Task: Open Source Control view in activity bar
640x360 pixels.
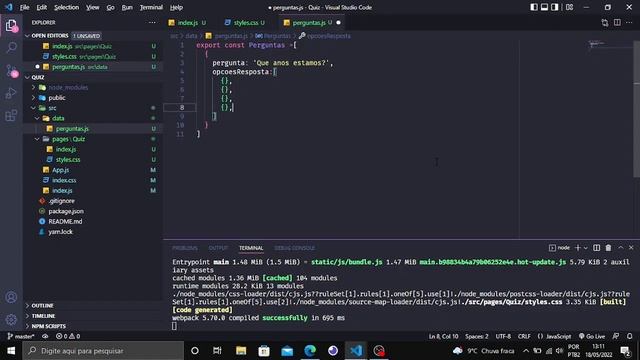Action: click(11, 71)
